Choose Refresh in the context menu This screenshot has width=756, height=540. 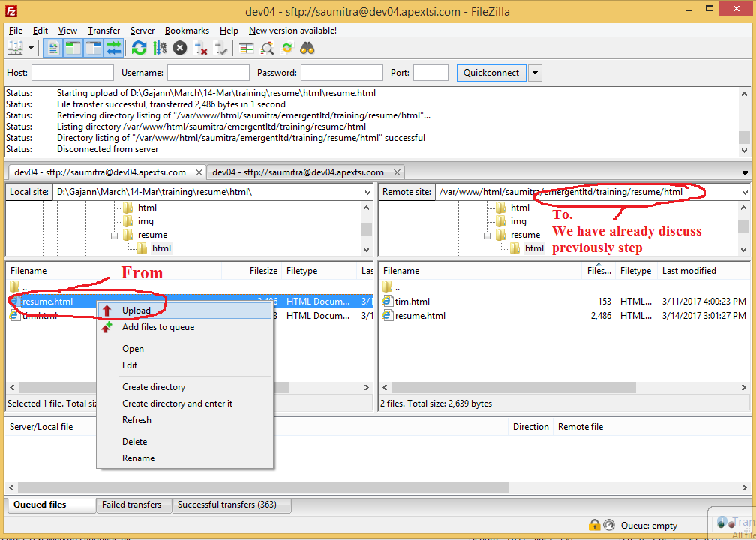(185, 420)
